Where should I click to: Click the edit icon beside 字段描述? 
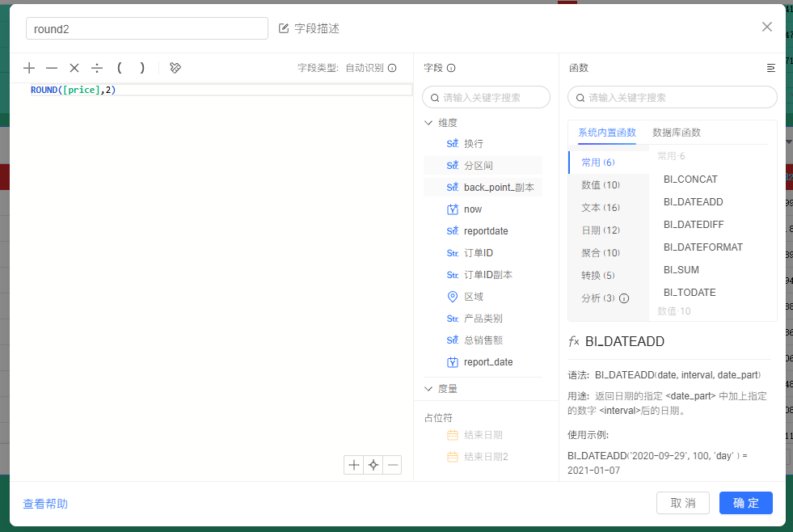pos(284,28)
